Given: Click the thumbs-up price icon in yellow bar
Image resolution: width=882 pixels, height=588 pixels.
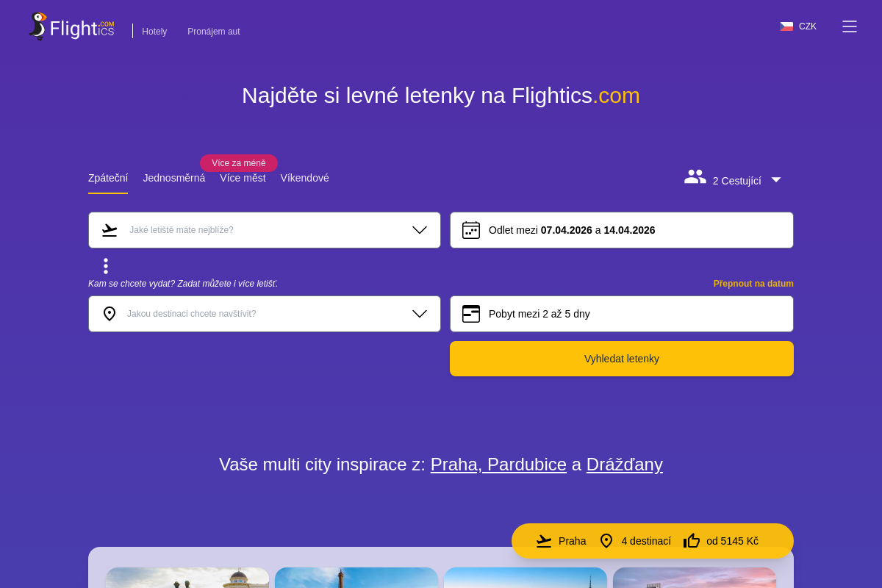Looking at the screenshot, I should (692, 540).
